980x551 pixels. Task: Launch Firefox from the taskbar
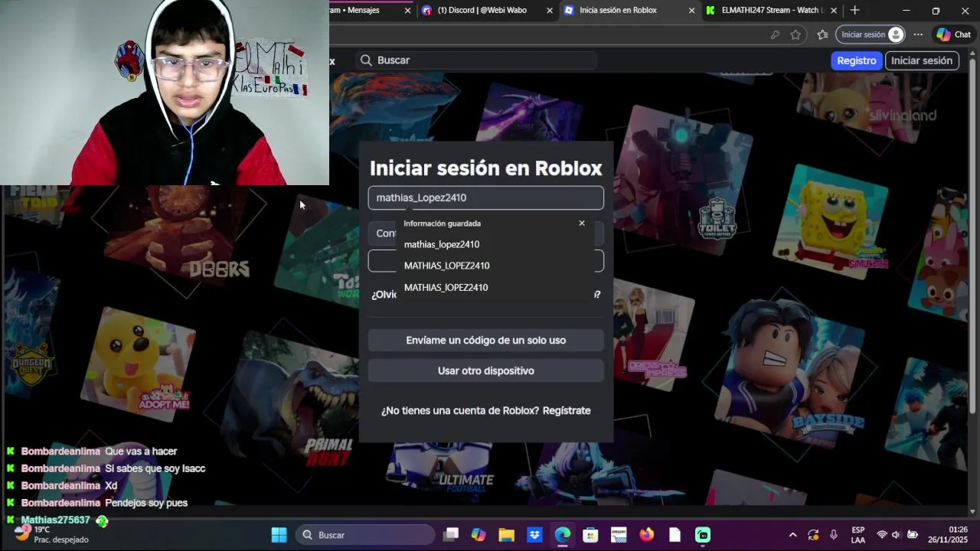[647, 535]
